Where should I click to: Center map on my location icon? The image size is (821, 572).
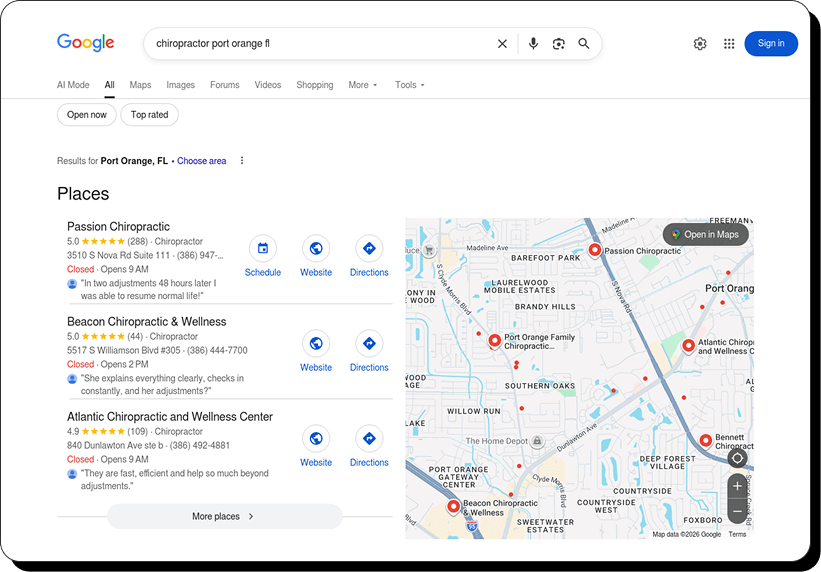pos(737,458)
